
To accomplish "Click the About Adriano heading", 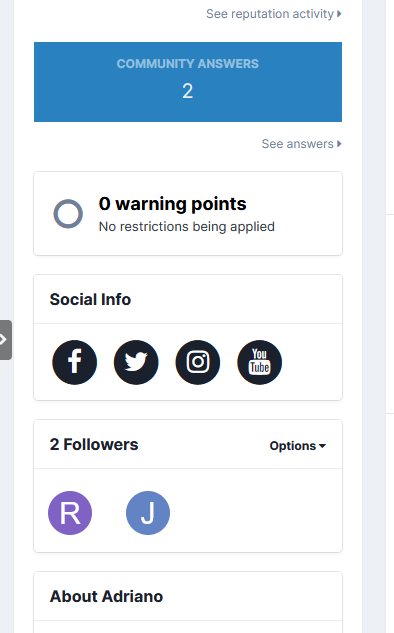I will point(106,596).
